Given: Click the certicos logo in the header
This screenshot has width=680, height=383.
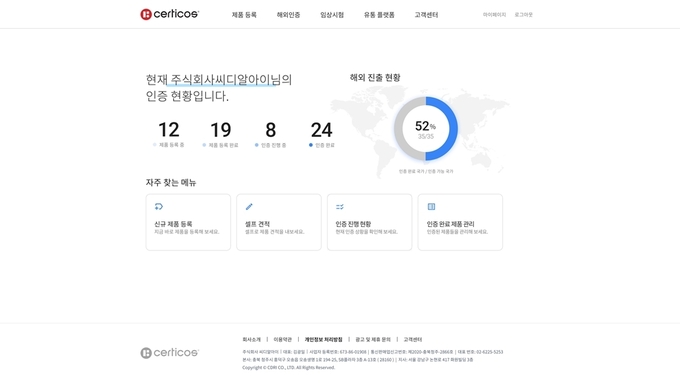Looking at the screenshot, I should (169, 14).
